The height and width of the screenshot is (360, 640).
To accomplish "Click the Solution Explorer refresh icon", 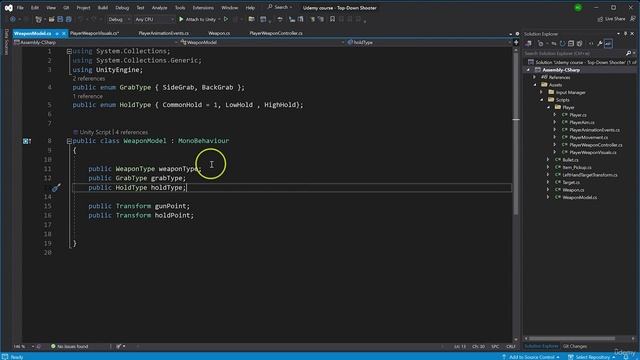I will coord(562,44).
